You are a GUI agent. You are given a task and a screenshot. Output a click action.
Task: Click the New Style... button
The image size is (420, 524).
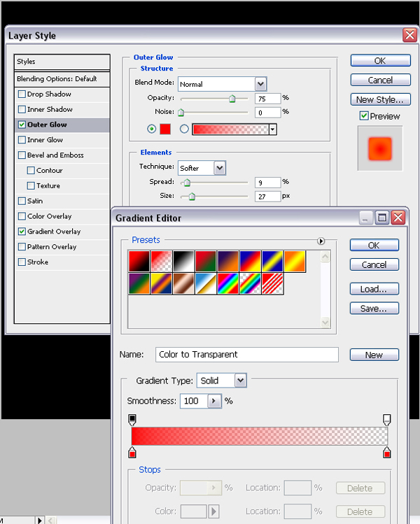pos(381,99)
